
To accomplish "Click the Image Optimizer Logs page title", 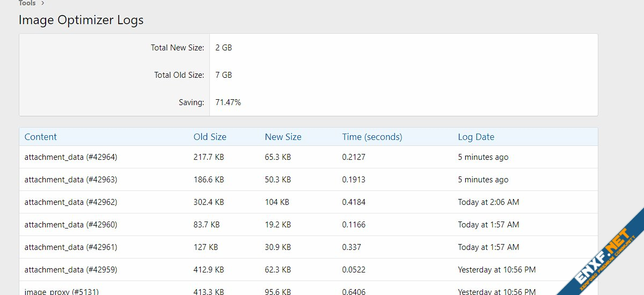I will [x=81, y=20].
